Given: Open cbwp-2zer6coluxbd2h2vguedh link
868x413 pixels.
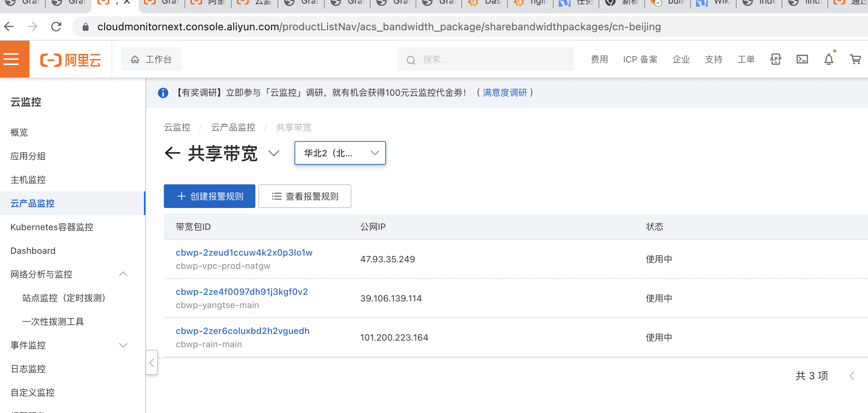Looking at the screenshot, I should (242, 331).
